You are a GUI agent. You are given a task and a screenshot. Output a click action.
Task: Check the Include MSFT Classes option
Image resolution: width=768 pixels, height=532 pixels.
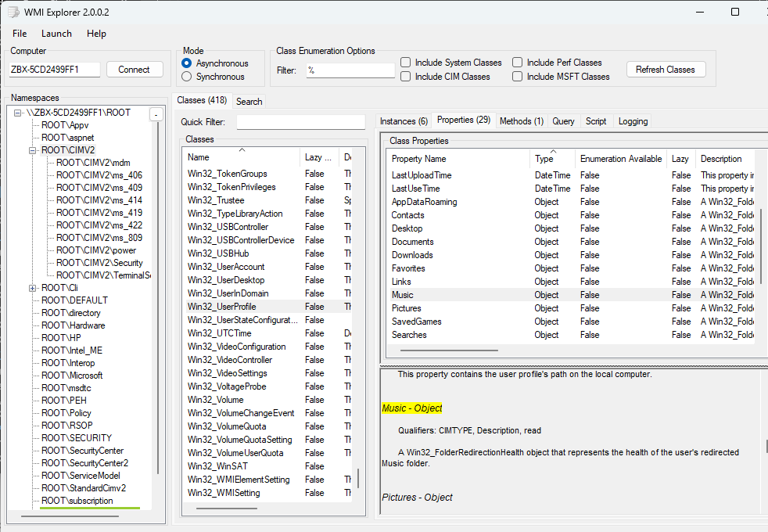click(x=518, y=77)
